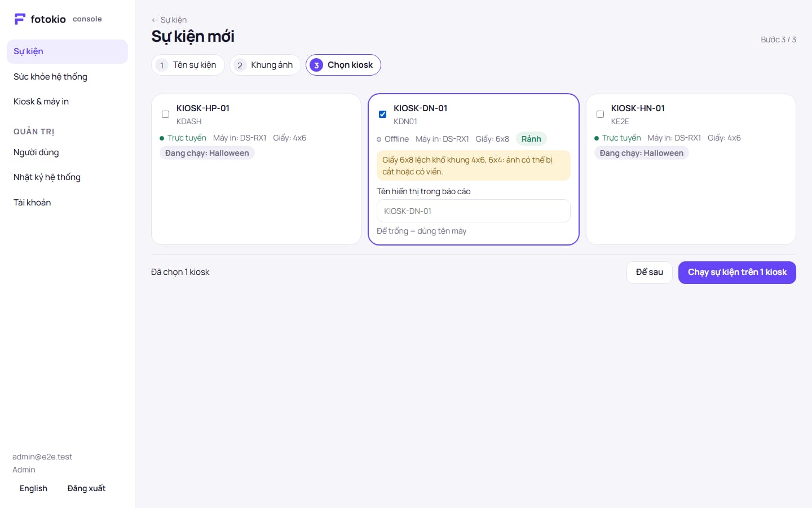812x508 pixels.
Task: Uncheck the KIOSK-DN-01 checkbox
Action: [382, 114]
